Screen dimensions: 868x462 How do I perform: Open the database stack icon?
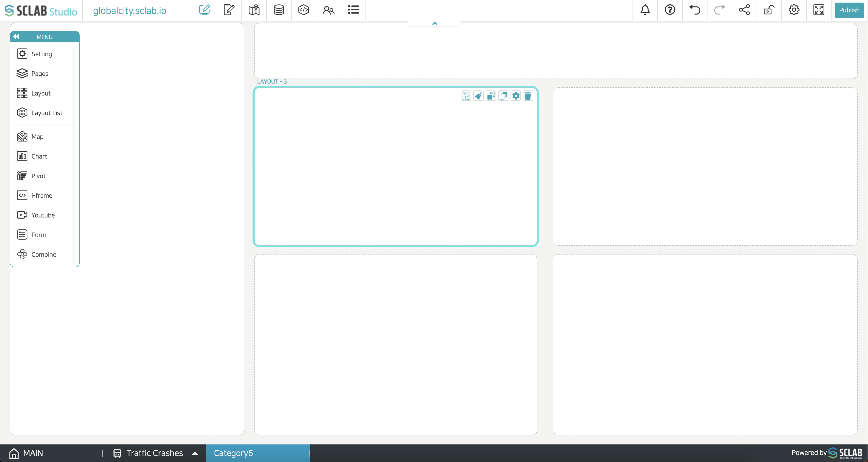click(x=279, y=10)
